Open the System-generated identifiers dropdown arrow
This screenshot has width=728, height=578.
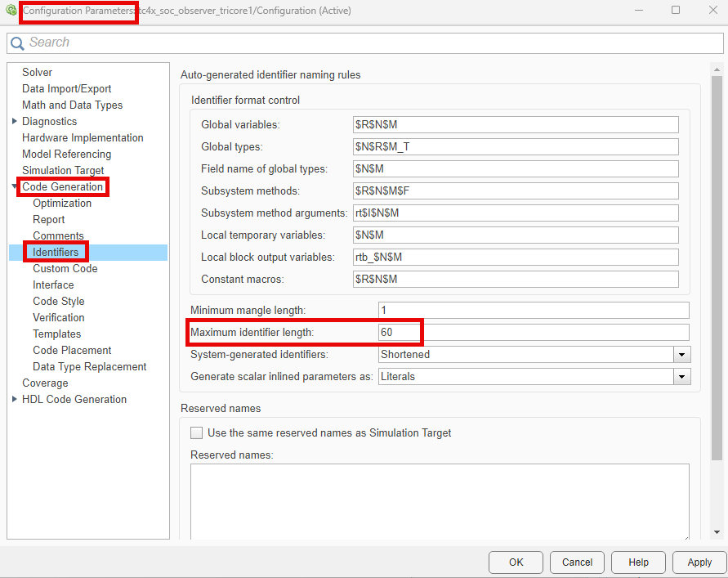(x=682, y=355)
